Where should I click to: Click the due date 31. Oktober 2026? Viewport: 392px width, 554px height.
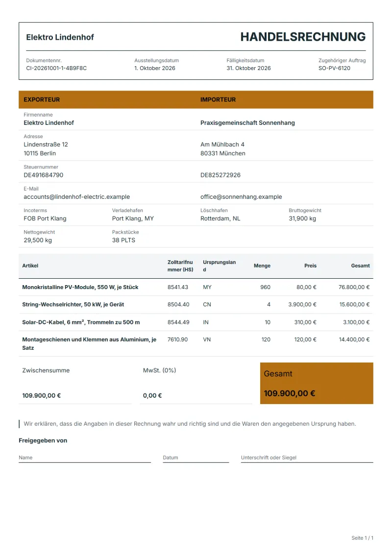248,68
